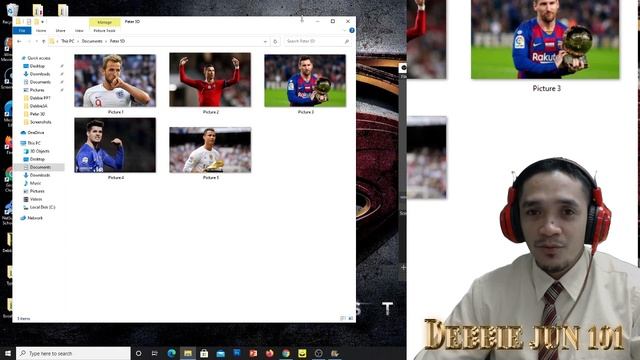Viewport: 640px width, 360px height.
Task: Click This PC in the address breadcrumb
Action: (x=68, y=41)
